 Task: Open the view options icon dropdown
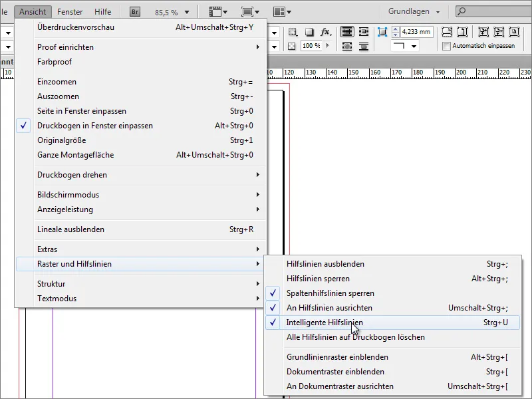[218, 12]
